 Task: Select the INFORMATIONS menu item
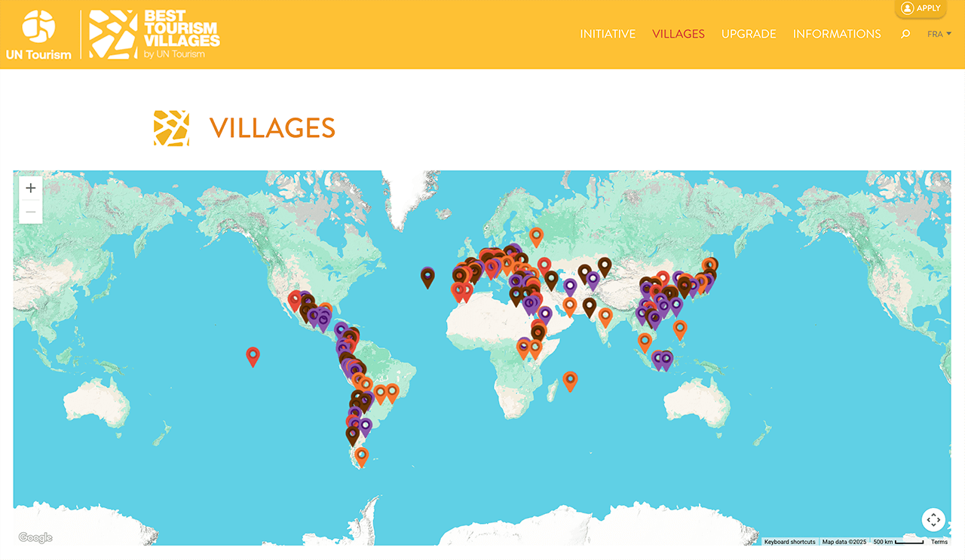[x=837, y=34]
